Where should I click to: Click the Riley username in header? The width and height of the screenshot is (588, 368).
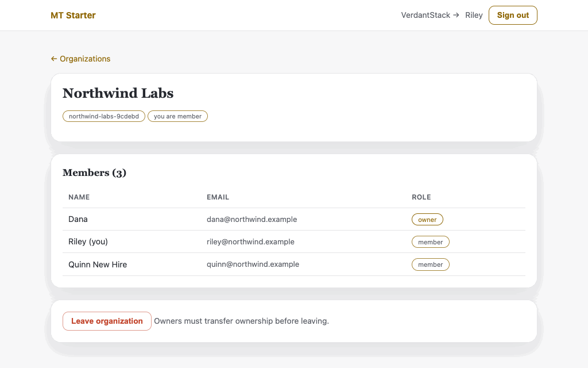[474, 16]
